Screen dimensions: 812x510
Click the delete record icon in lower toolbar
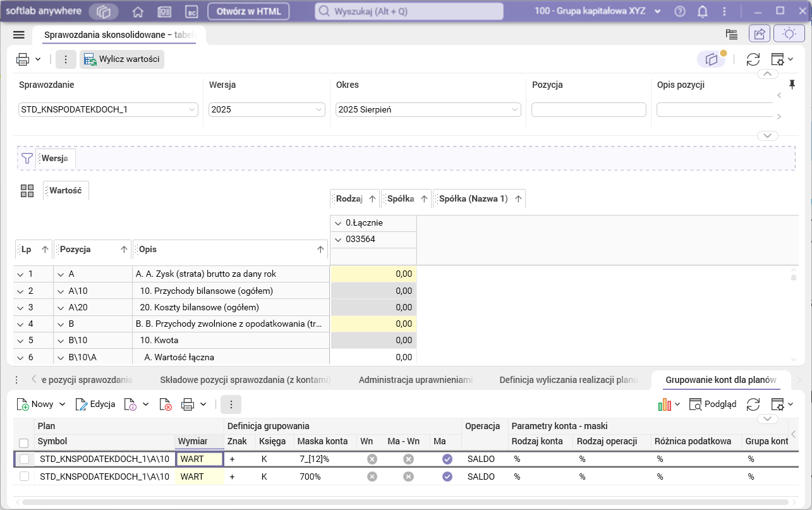click(x=165, y=404)
